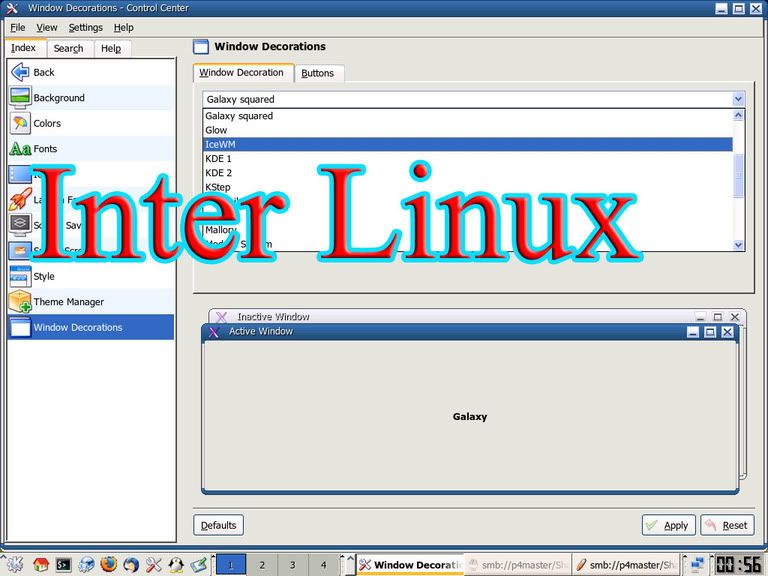
Task: Select Window Decorations in the sidebar
Action: click(91, 327)
